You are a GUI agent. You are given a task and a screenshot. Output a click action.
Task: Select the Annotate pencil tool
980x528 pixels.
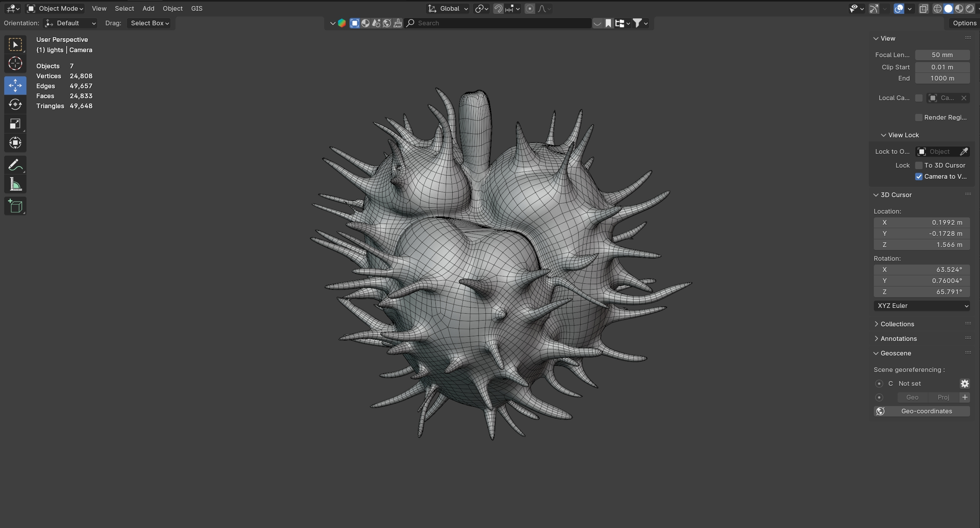click(x=15, y=166)
